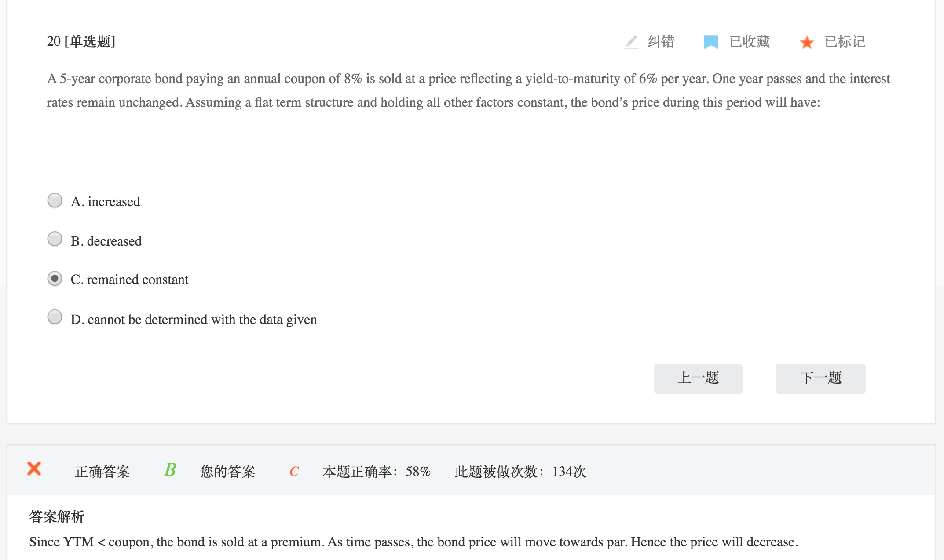
Task: Go to next question (下一题)
Action: (820, 378)
